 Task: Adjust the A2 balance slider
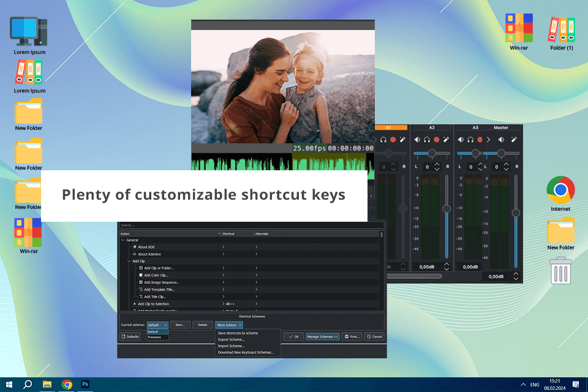pos(432,153)
